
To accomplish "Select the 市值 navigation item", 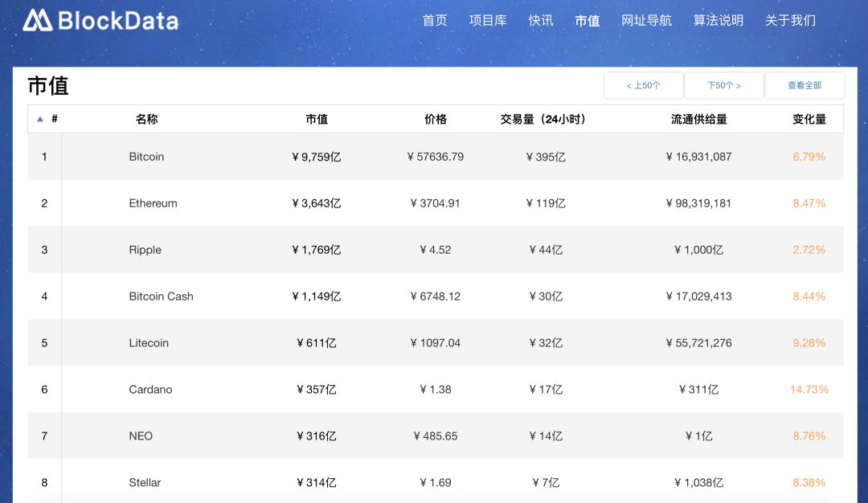I will 587,20.
